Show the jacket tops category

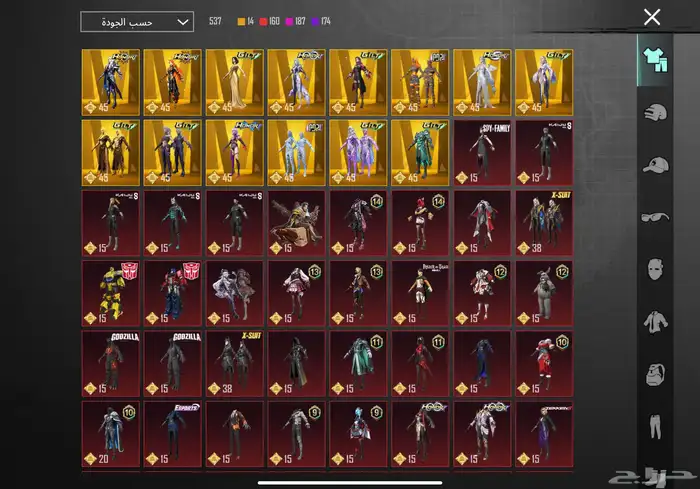tap(655, 322)
